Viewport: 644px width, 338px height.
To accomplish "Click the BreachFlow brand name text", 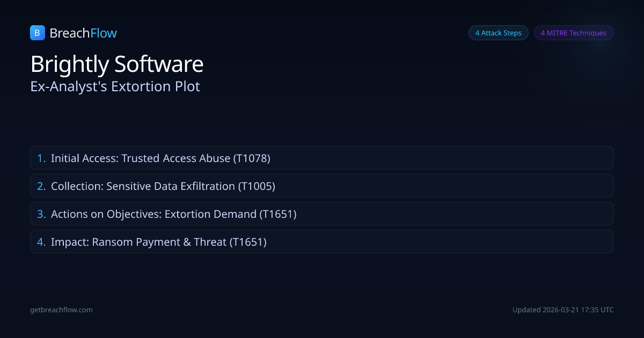I will tap(83, 33).
